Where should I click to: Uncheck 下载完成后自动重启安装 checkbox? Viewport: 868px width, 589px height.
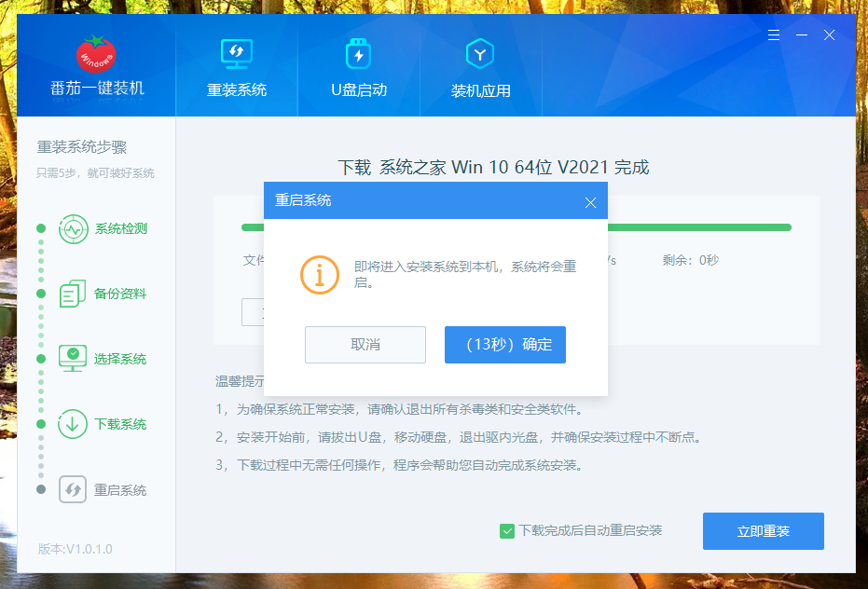click(507, 531)
